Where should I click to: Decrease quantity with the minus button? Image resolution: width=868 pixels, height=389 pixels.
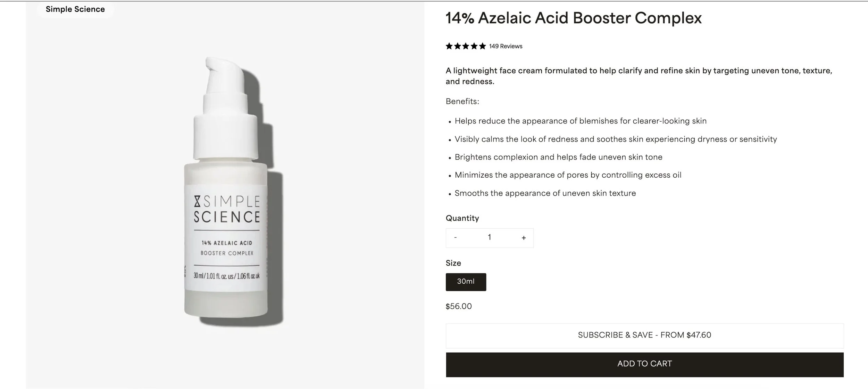[456, 238]
